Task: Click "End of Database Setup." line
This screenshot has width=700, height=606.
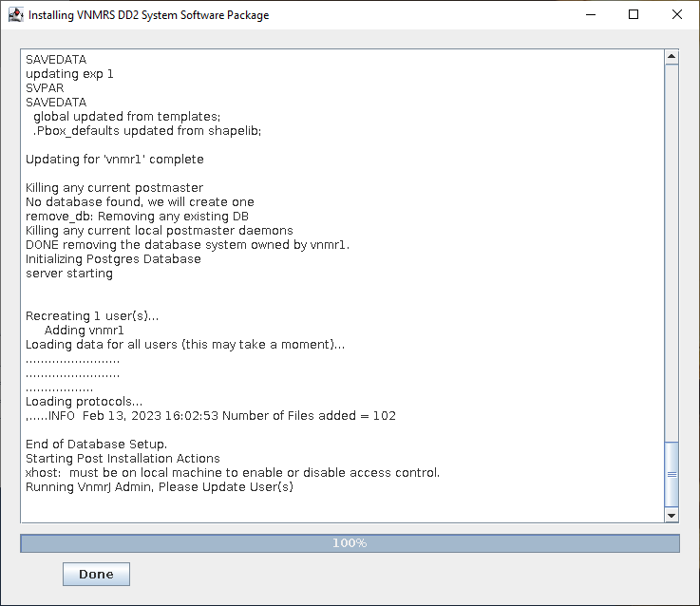Action: tap(97, 445)
